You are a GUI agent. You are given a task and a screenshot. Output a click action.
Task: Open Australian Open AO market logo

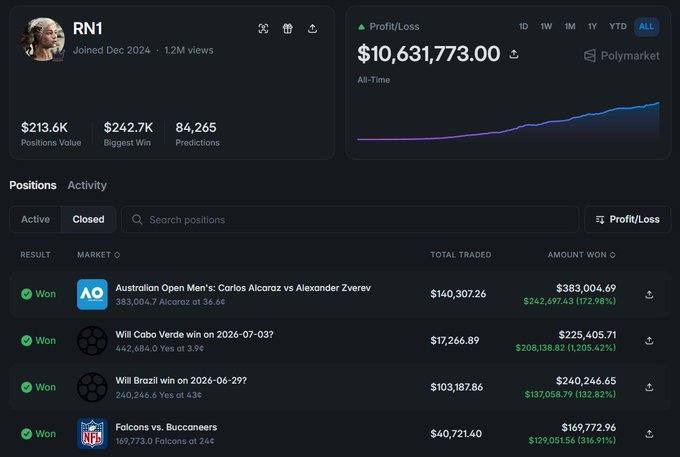(x=92, y=294)
